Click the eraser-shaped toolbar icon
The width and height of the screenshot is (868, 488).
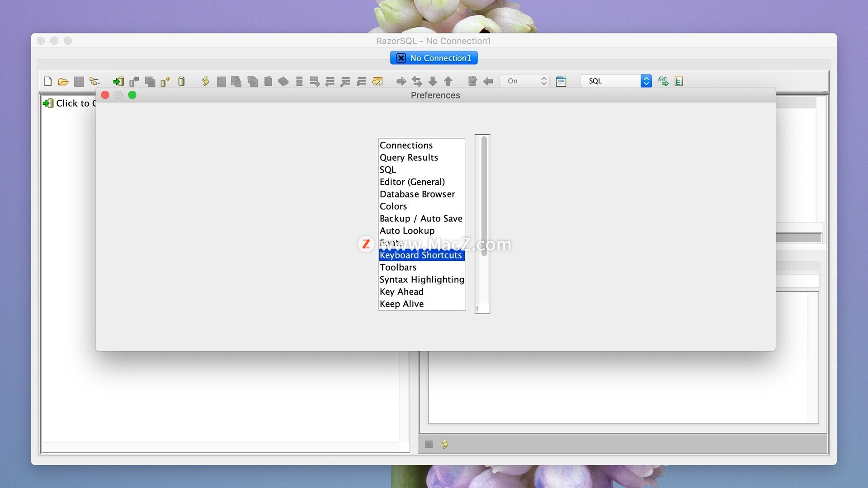pyautogui.click(x=283, y=81)
